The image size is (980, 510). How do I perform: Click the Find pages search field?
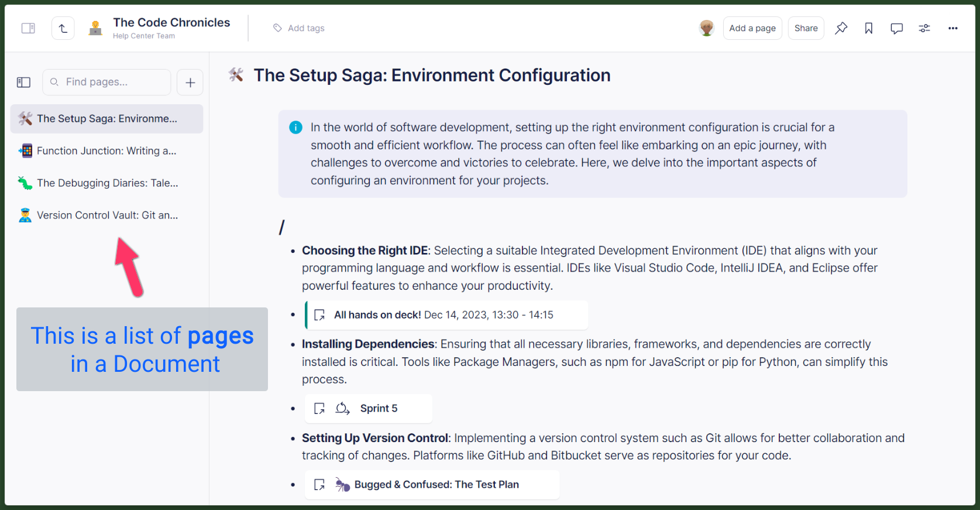(x=106, y=82)
